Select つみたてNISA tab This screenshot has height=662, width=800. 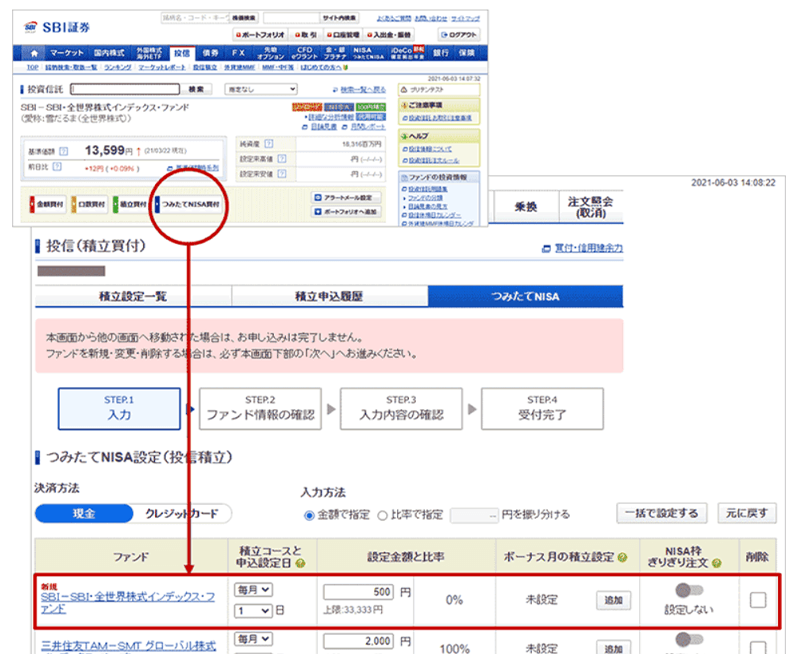pyautogui.click(x=525, y=296)
